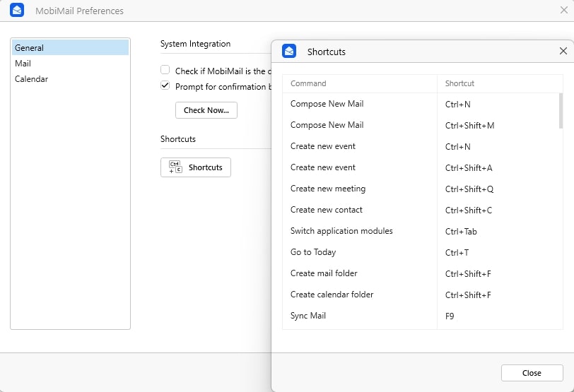Click the Ctrl+Shift+M shortcut cell
This screenshot has height=392, width=574.
click(x=469, y=126)
